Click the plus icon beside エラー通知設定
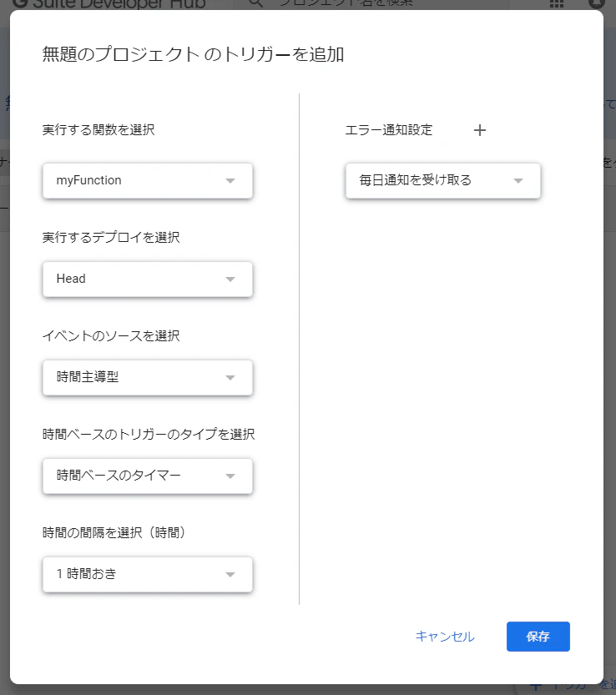 tap(479, 130)
